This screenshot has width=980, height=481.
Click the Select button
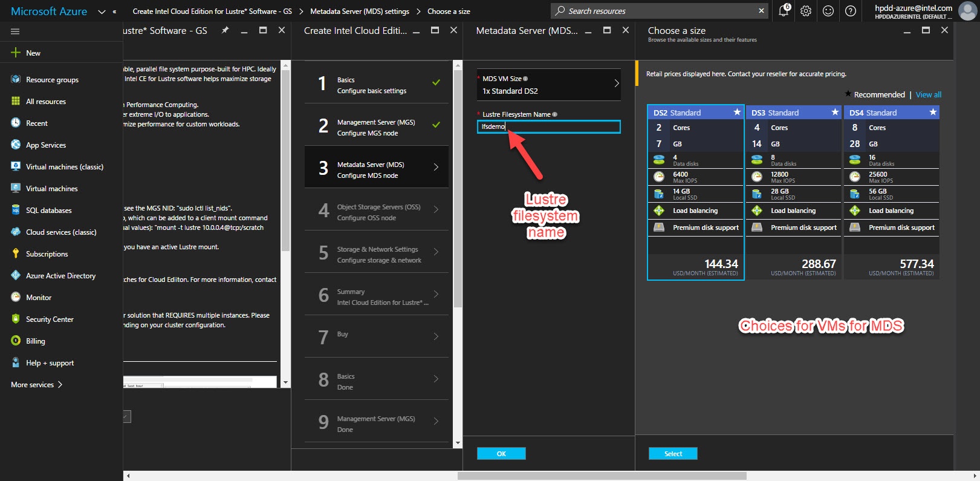tap(673, 454)
